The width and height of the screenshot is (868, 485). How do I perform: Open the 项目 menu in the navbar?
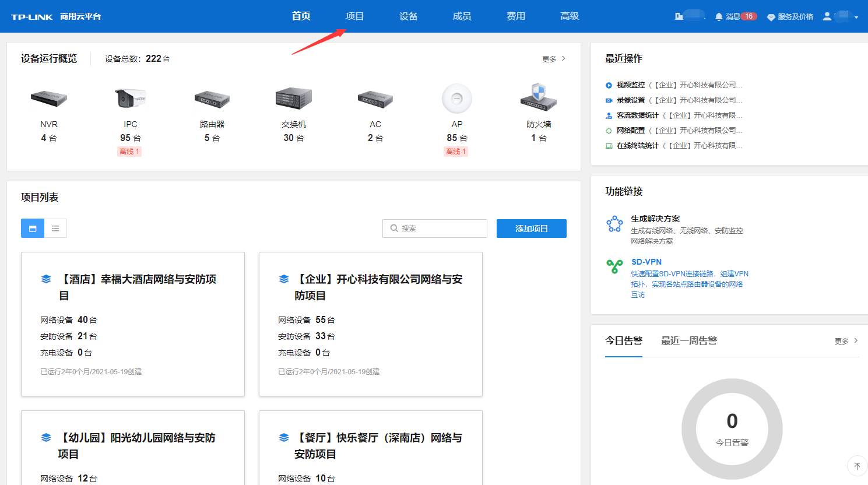(354, 16)
